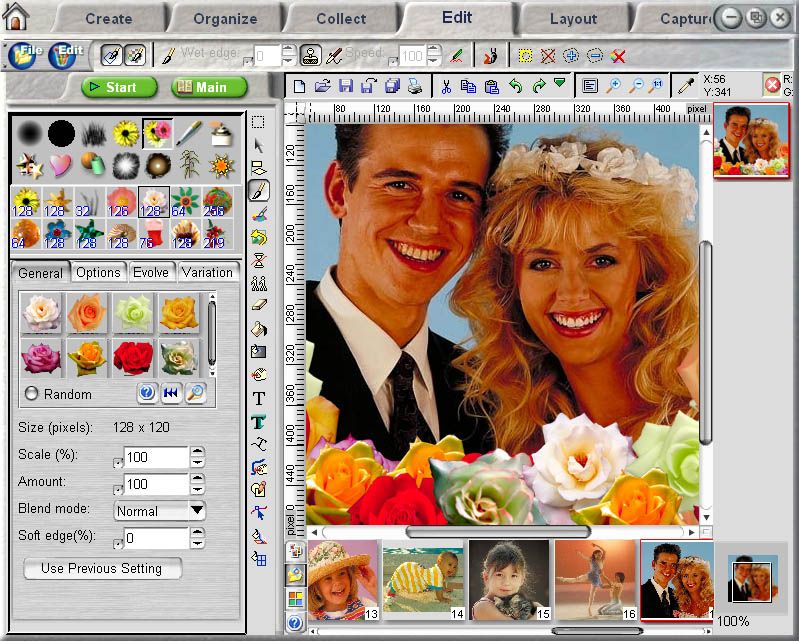Zoom in with the plus magnifier

[x=614, y=86]
